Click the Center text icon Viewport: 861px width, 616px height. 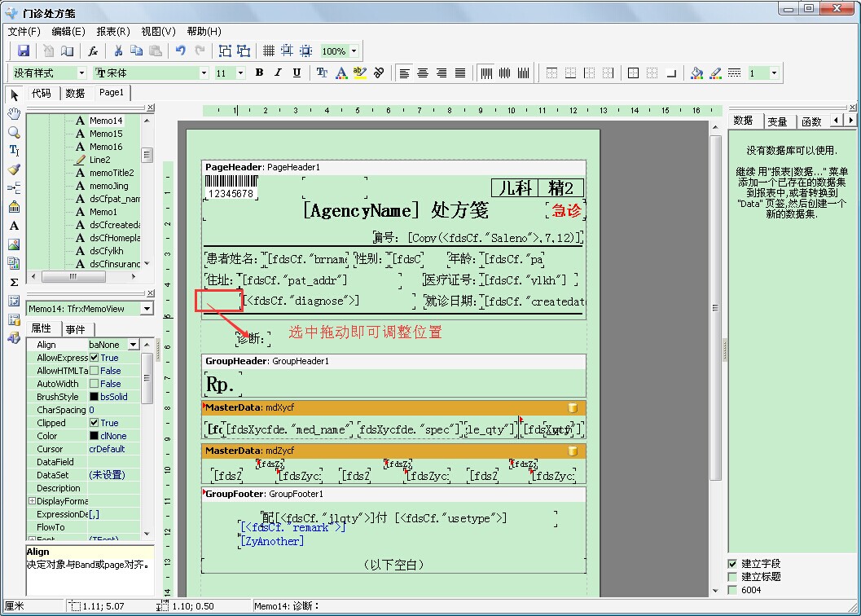[423, 73]
